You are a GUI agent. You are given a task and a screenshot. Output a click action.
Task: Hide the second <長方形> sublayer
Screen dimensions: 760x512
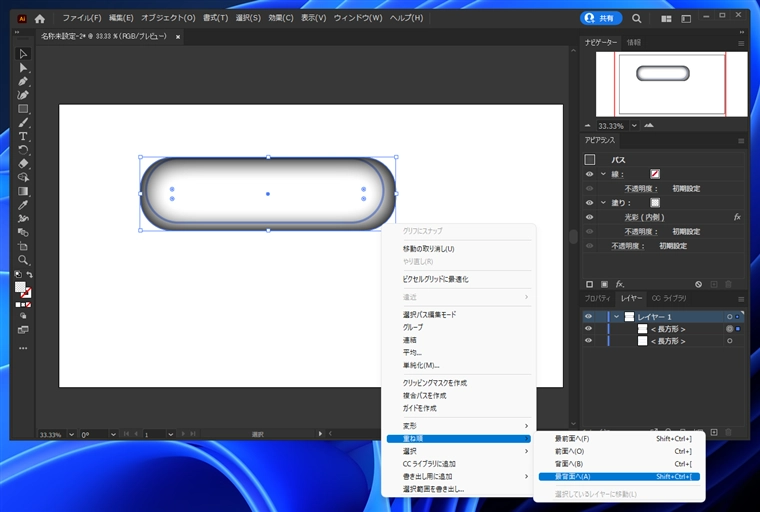pos(588,341)
